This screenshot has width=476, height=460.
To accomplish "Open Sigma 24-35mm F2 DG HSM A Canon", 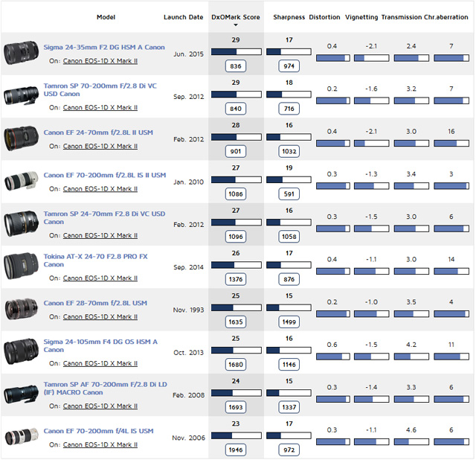I will click(x=104, y=47).
